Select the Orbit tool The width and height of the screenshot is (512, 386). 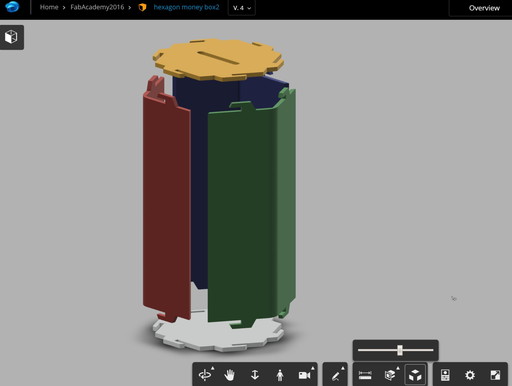click(x=204, y=375)
